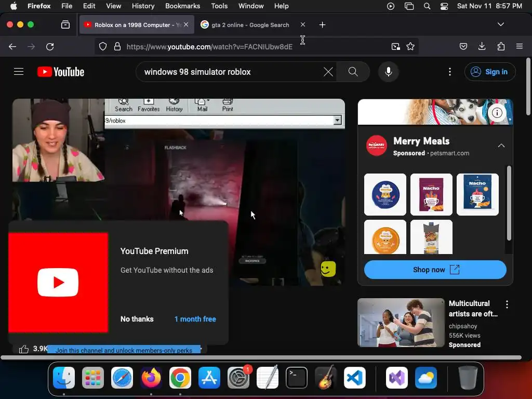Viewport: 532px width, 399px height.
Task: Clear the YouTube search query
Action: pyautogui.click(x=328, y=72)
